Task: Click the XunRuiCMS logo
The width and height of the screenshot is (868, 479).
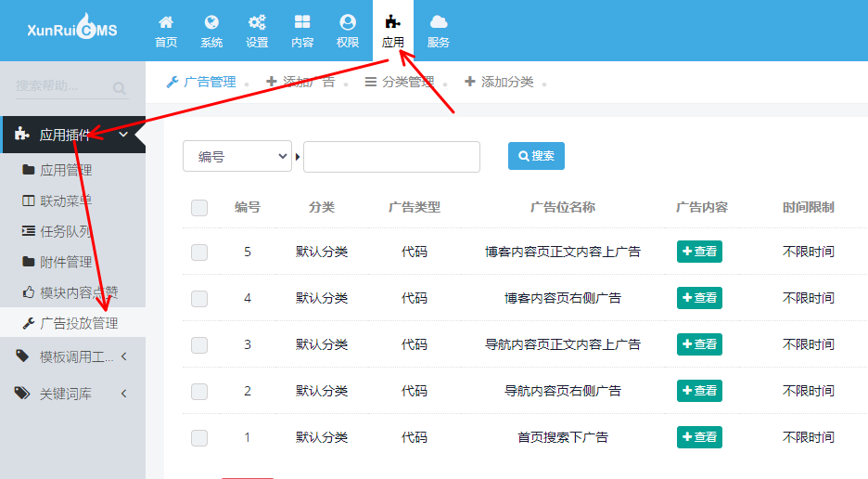Action: pyautogui.click(x=72, y=28)
